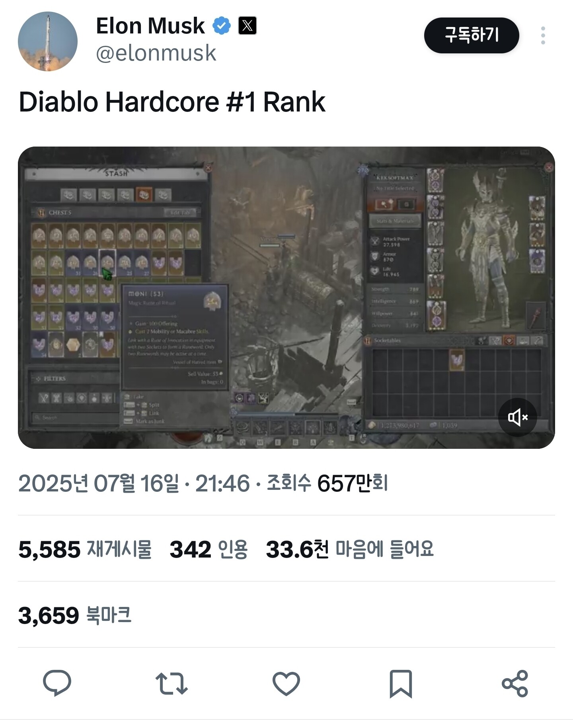
Task: View the 342 인용 quotes list
Action: point(209,549)
